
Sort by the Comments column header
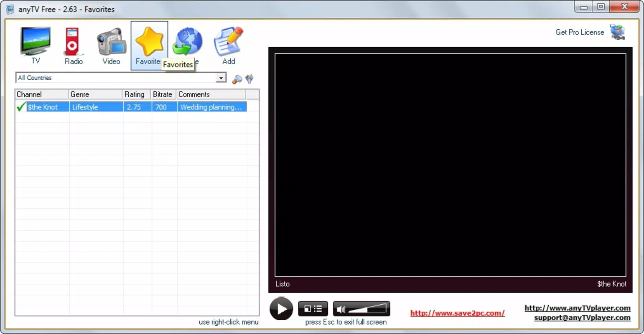(211, 94)
